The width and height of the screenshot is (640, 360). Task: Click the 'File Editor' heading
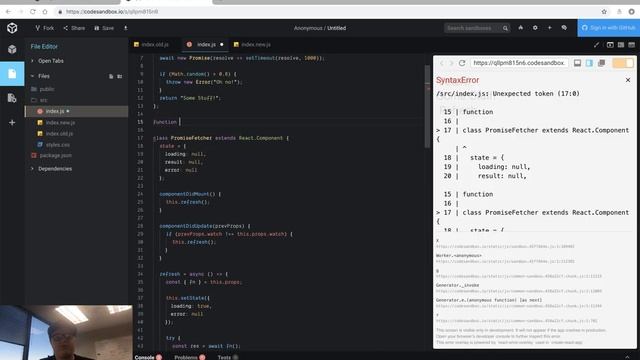44,47
